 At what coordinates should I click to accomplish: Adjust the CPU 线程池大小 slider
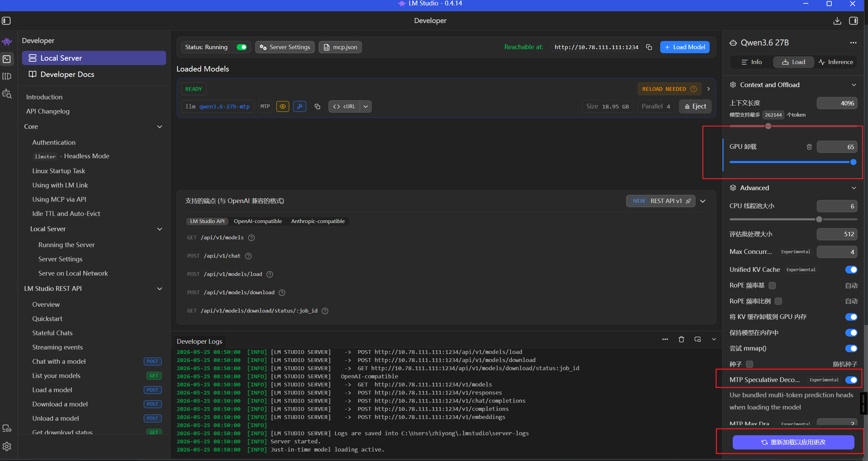click(x=819, y=219)
